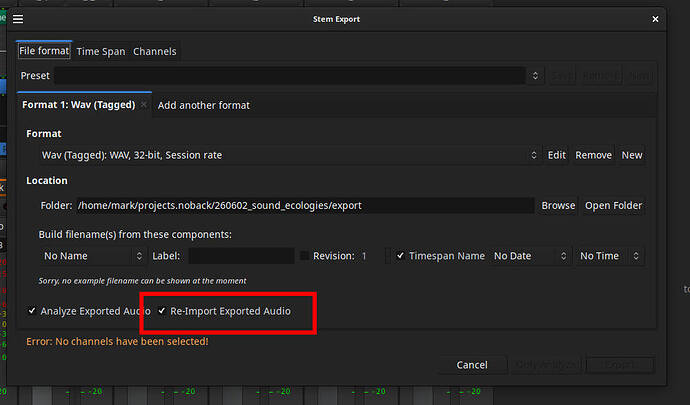Toggle Re-Import Exported Audio checkbox
Screen dimensions: 690x405
[x=162, y=311]
